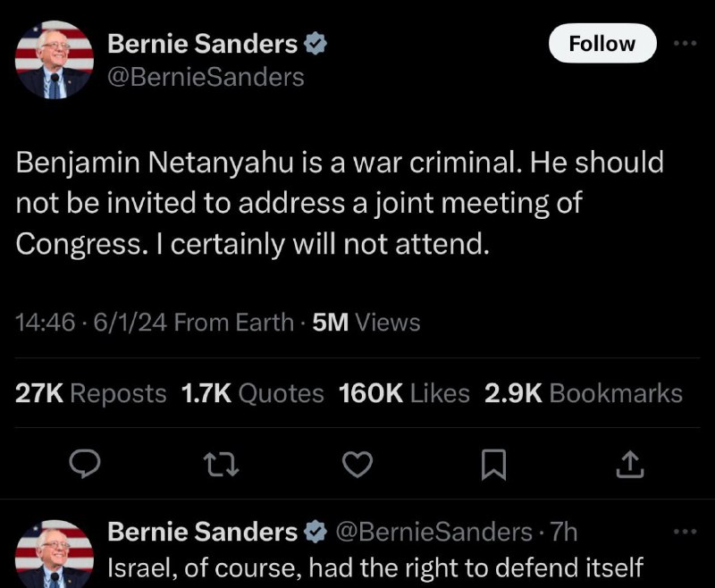715x588 pixels.
Task: Click the 2.9K Bookmarks count
Action: [583, 393]
